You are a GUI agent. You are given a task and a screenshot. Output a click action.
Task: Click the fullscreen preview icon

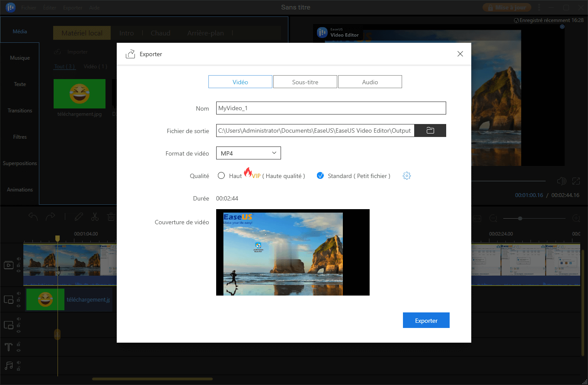(x=576, y=181)
